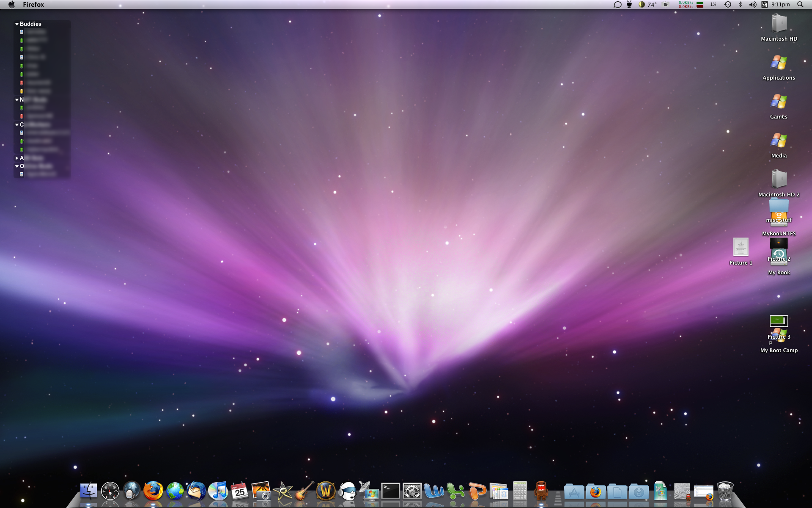Viewport: 812px width, 508px height.
Task: Open the Trash in the dock
Action: (x=725, y=491)
